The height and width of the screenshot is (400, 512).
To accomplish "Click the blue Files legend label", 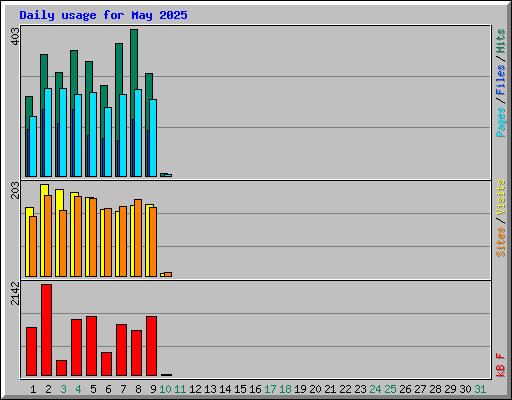I will (501, 80).
